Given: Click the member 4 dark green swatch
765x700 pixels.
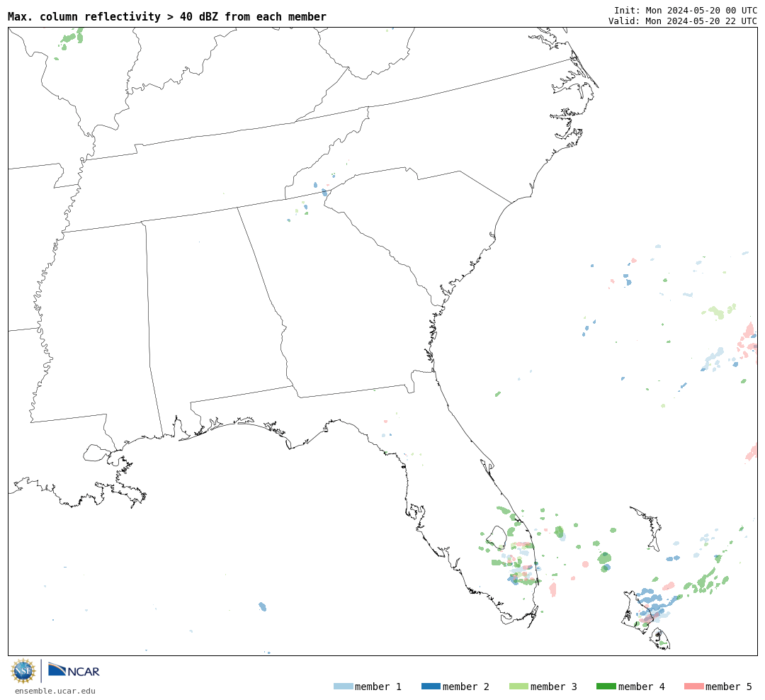Looking at the screenshot, I should coord(606,687).
